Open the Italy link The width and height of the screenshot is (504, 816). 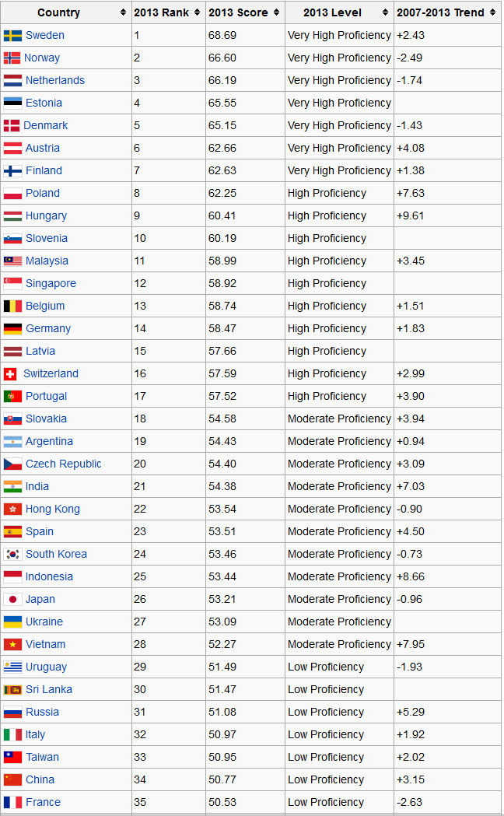35,735
